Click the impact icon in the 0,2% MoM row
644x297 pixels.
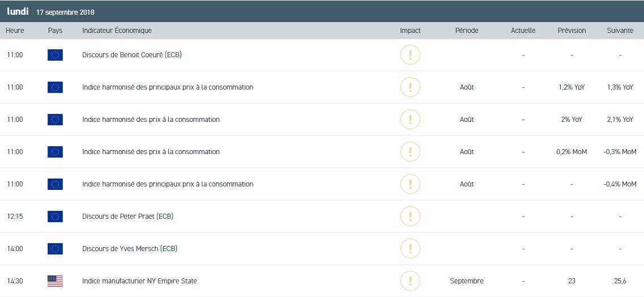click(x=410, y=152)
